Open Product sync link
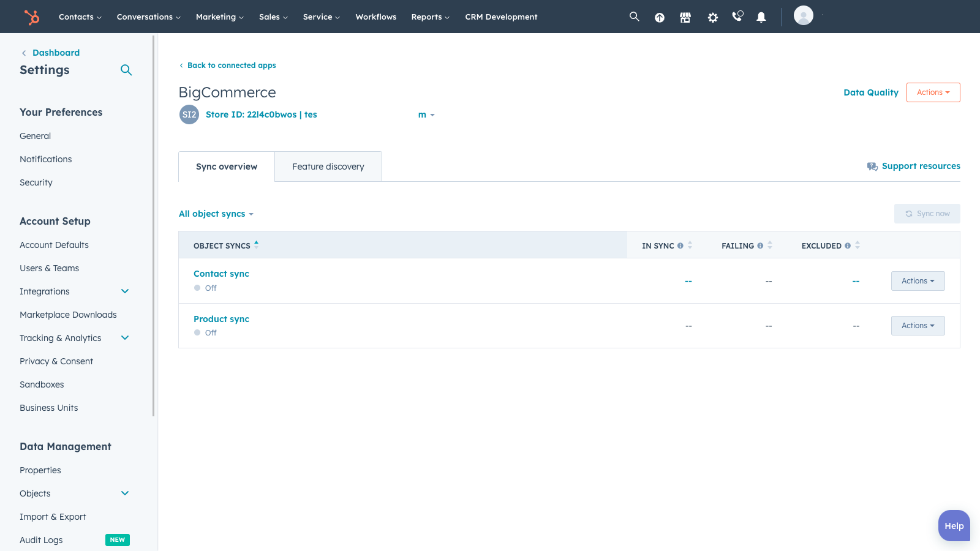 point(221,319)
